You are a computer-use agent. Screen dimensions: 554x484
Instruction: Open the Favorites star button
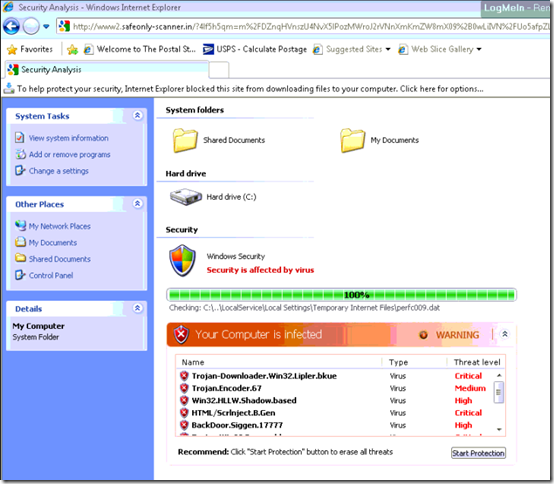[30, 49]
